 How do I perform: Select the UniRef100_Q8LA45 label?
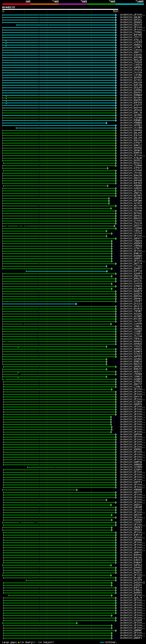(131, 133)
